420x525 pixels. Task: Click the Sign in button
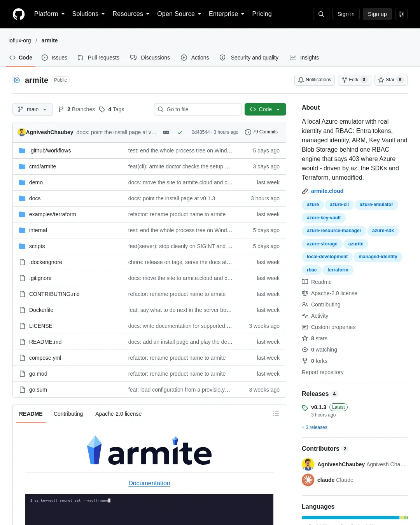pos(346,14)
